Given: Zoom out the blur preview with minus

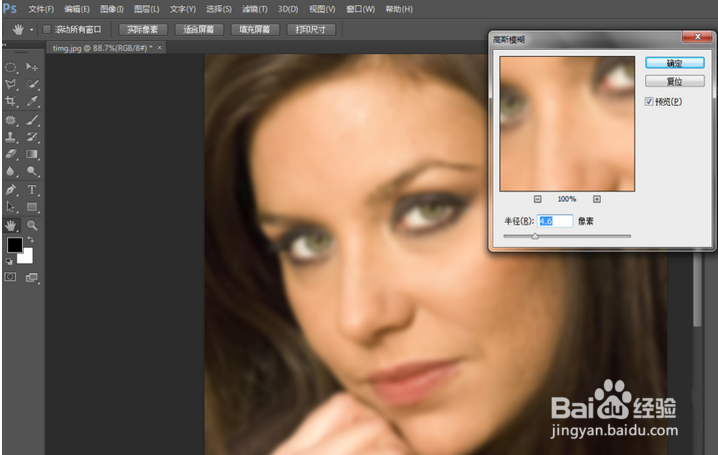Looking at the screenshot, I should pos(538,199).
